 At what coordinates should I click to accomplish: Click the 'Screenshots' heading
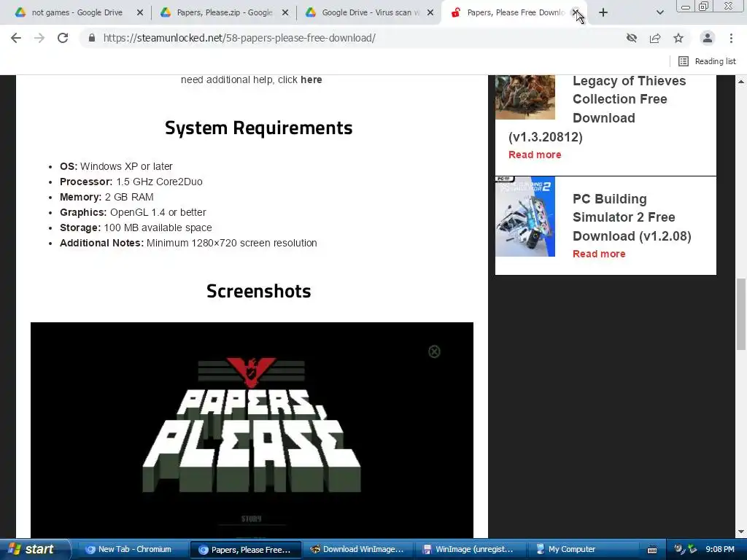pos(259,291)
